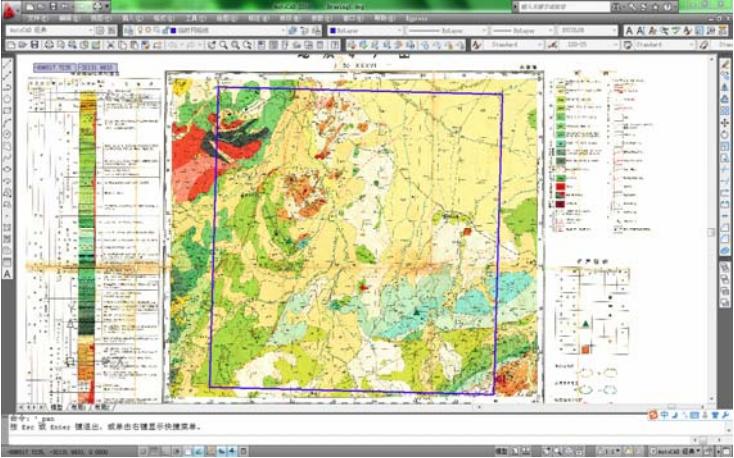The image size is (734, 458).
Task: Toggle Grid display in status bar
Action: point(154,451)
